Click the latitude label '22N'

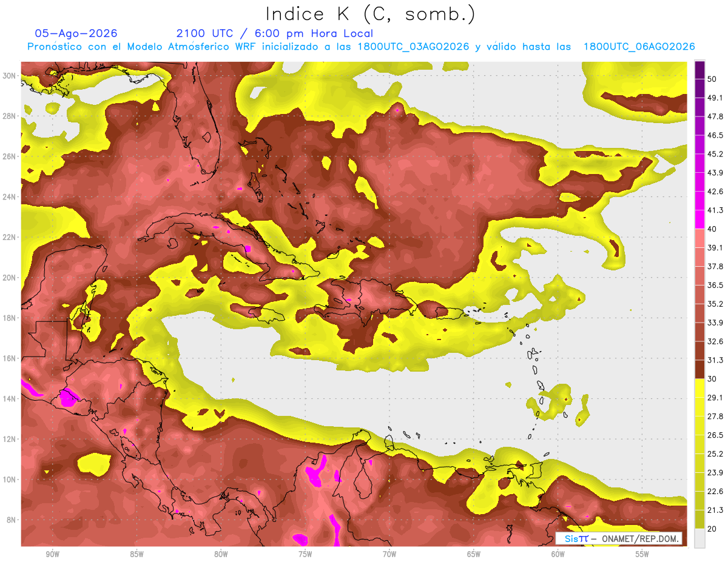coord(10,237)
